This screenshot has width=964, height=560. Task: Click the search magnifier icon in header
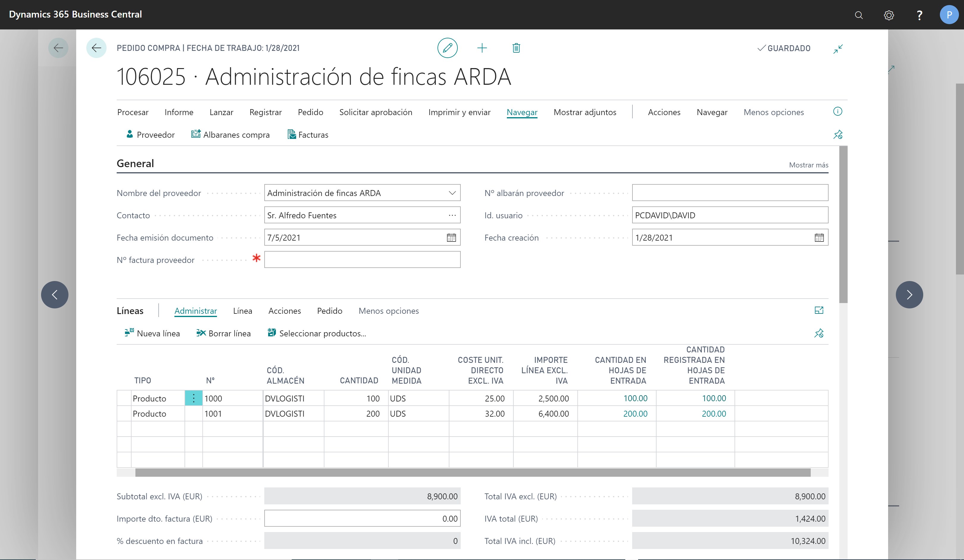(x=859, y=15)
